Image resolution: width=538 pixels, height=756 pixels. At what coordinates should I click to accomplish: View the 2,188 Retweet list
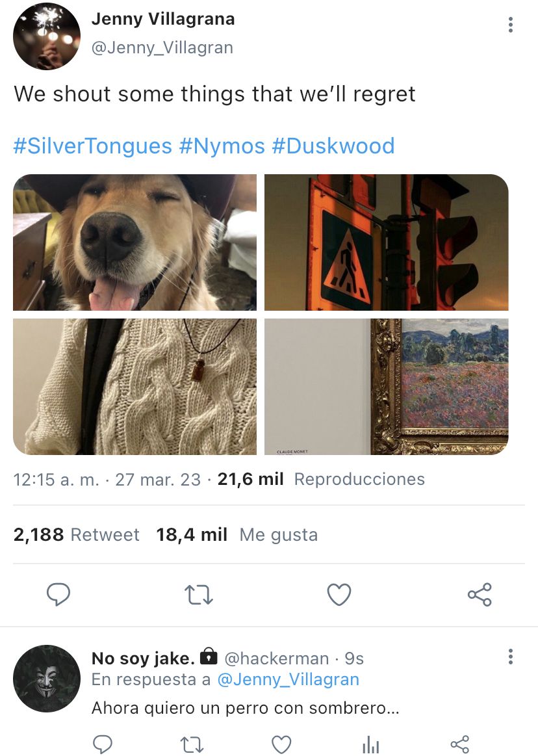pyautogui.click(x=76, y=535)
